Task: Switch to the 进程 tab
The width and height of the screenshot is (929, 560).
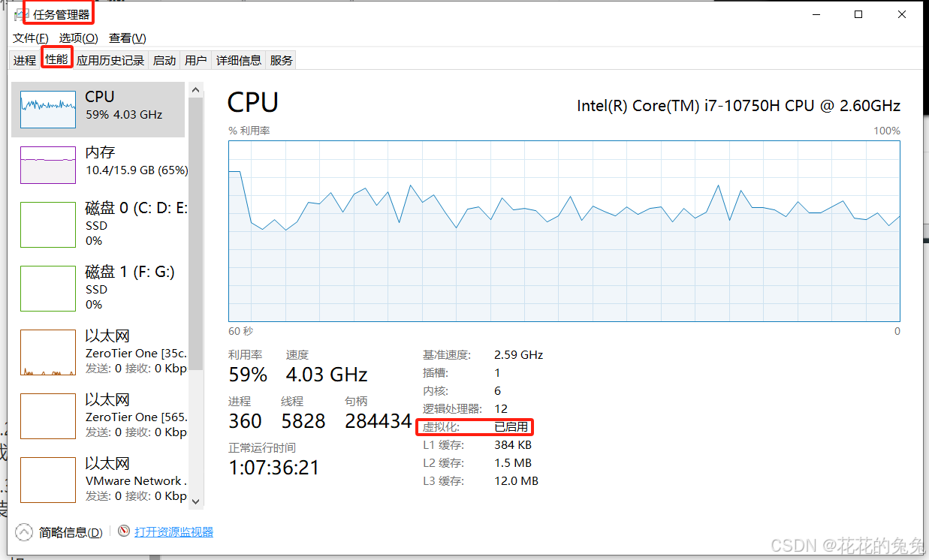Action: tap(25, 61)
